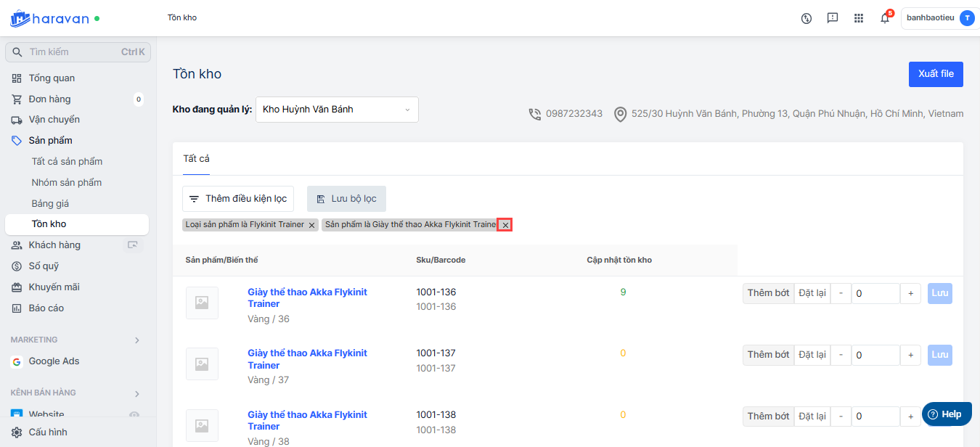Remove the Sản phẩm là Giày filter tag
This screenshot has height=447, width=980.
[505, 225]
